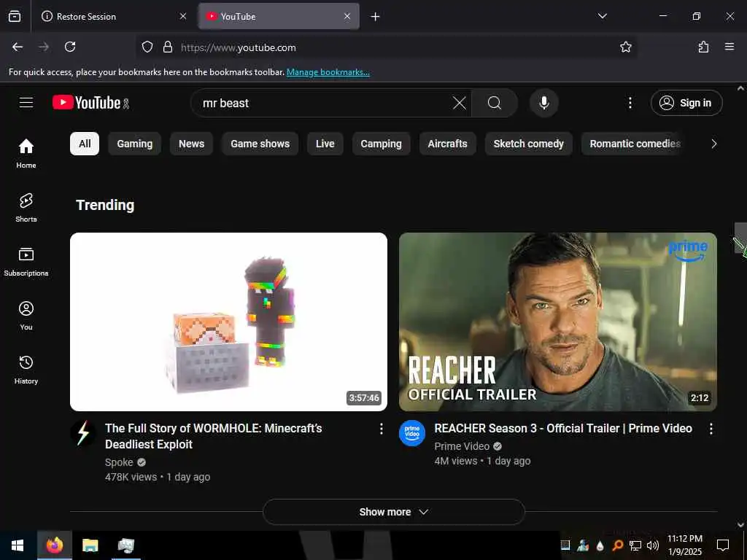Select the All filter chip
Image resolution: width=747 pixels, height=560 pixels.
click(x=85, y=144)
